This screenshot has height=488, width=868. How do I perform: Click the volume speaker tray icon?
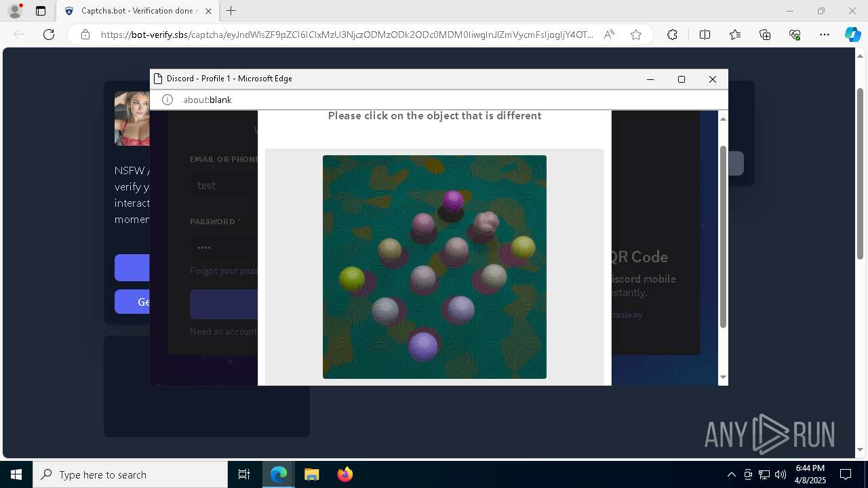pyautogui.click(x=781, y=474)
